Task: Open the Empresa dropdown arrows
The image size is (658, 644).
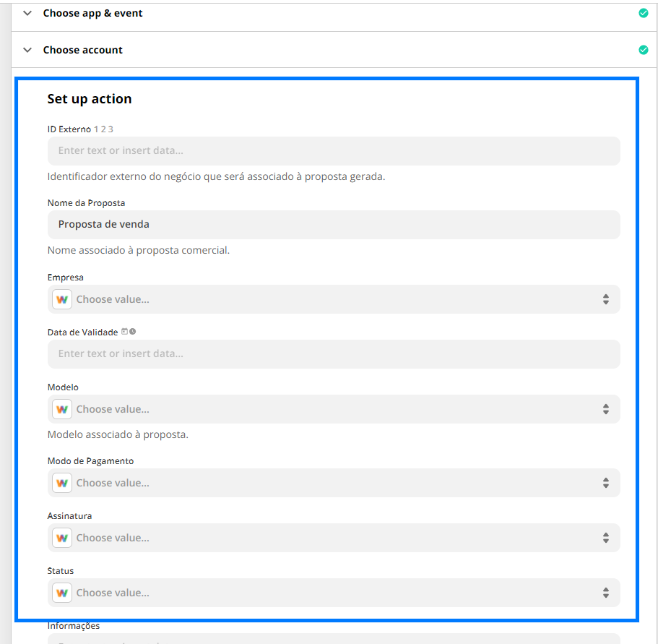Action: click(605, 299)
